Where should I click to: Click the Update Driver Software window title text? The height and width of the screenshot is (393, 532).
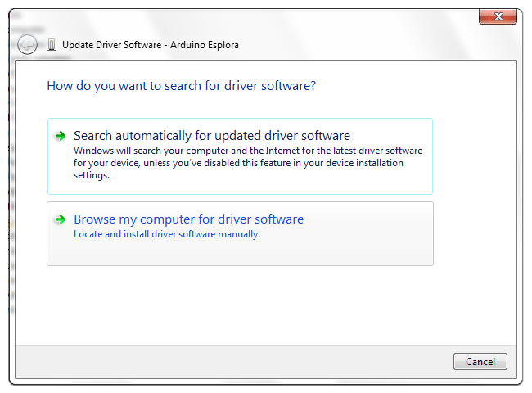[x=112, y=45]
